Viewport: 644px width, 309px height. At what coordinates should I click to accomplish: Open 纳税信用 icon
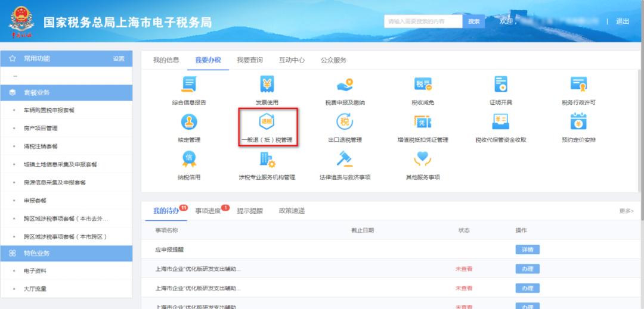[x=189, y=159]
